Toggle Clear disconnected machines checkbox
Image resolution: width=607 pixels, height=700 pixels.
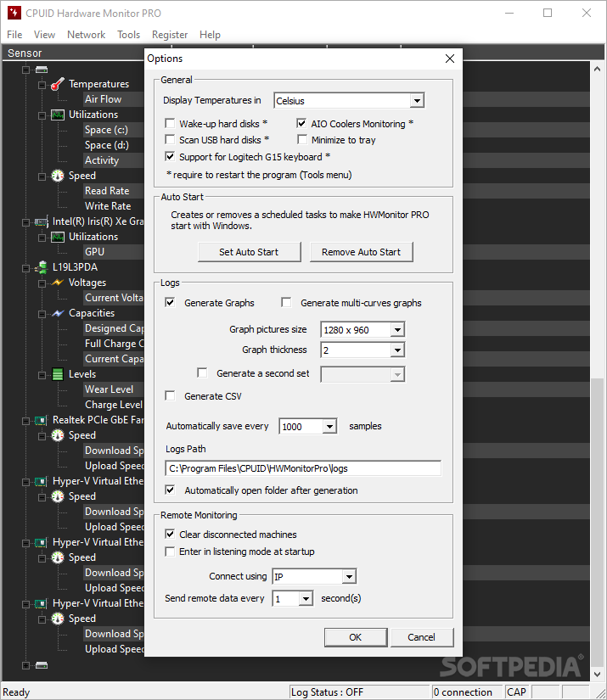[170, 534]
